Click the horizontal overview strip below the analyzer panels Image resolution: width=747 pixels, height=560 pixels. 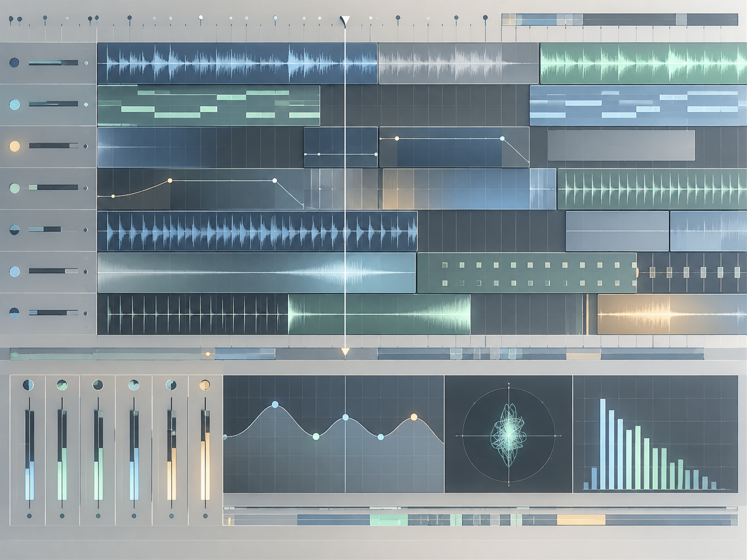click(480, 519)
